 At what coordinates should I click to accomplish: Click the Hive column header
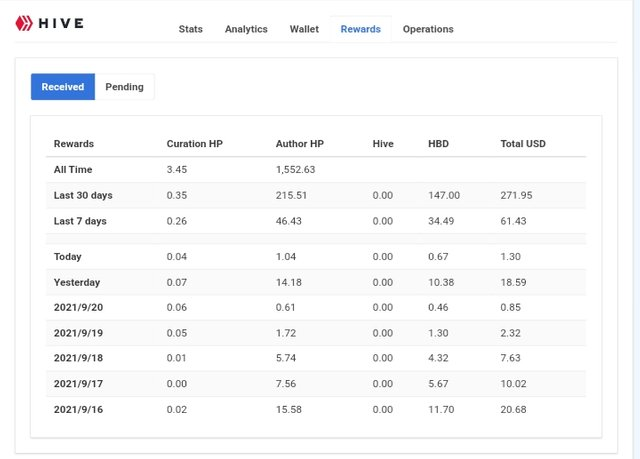(x=383, y=144)
